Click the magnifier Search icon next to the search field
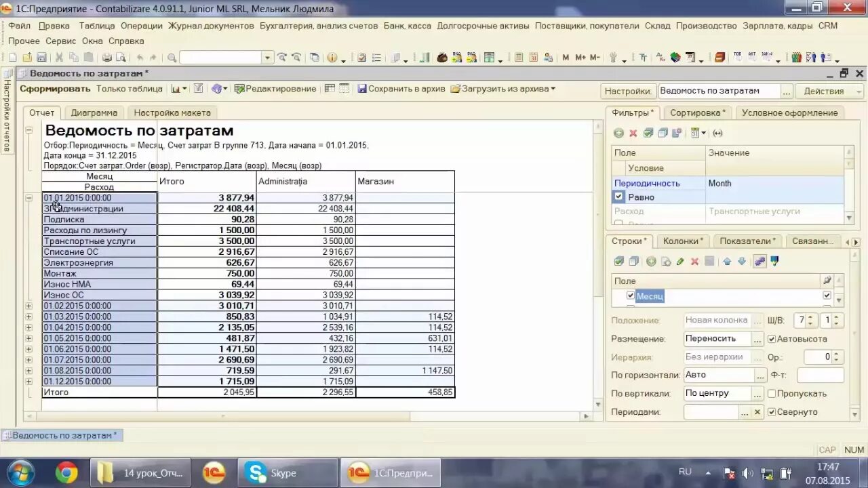Image resolution: width=868 pixels, height=488 pixels. pos(172,58)
